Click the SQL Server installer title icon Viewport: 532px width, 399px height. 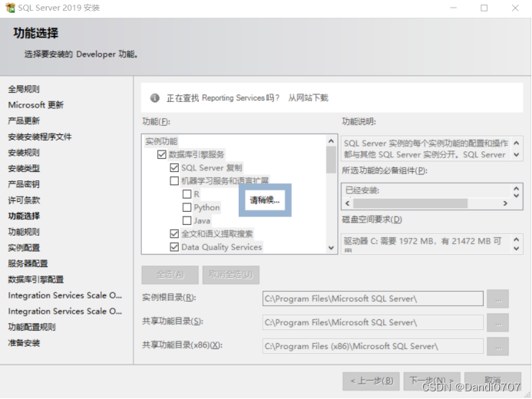click(x=10, y=8)
